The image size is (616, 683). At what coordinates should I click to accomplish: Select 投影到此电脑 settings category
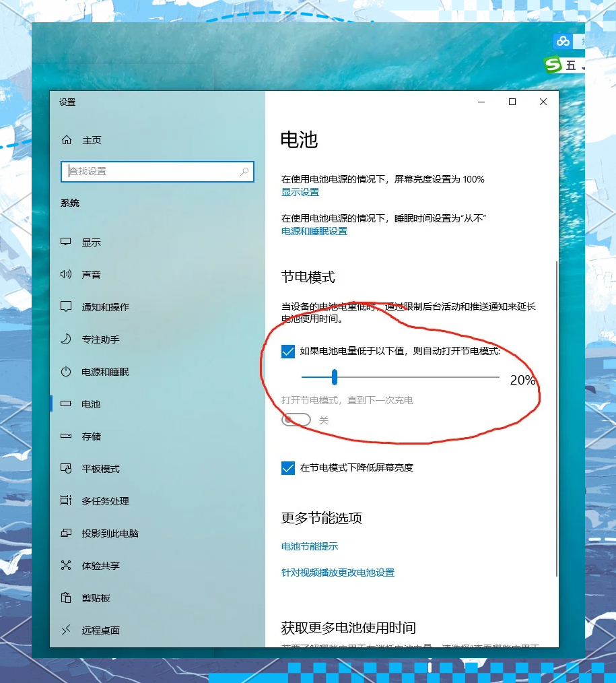pos(110,533)
